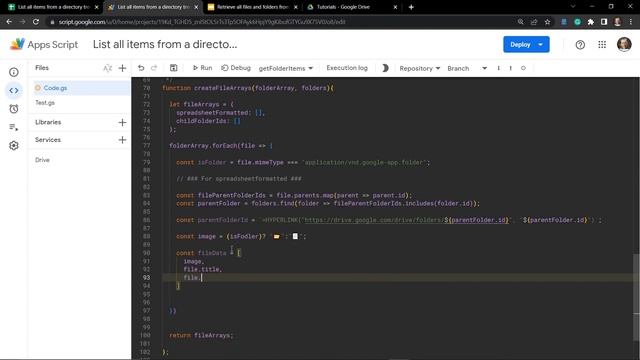The image size is (640, 360).
Task: Open the Execution log
Action: (x=347, y=68)
